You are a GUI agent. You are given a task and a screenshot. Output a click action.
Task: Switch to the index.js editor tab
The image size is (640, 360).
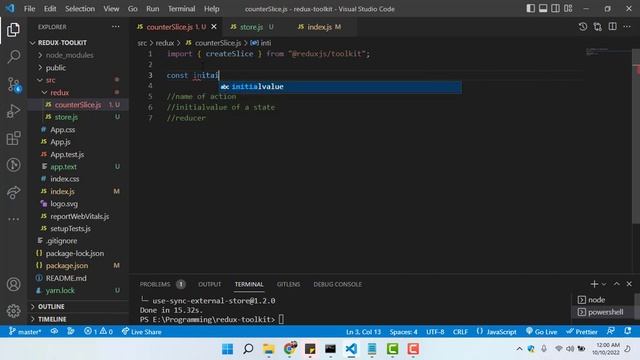[320, 27]
